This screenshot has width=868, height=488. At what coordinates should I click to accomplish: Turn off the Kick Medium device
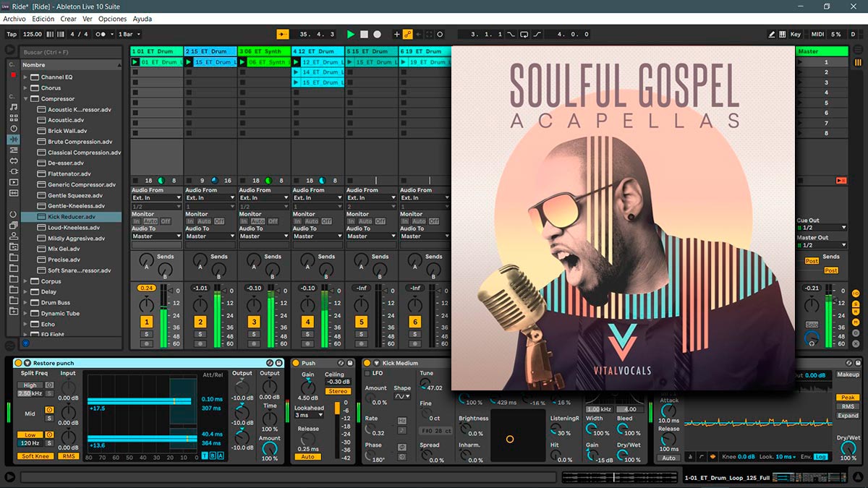[367, 363]
